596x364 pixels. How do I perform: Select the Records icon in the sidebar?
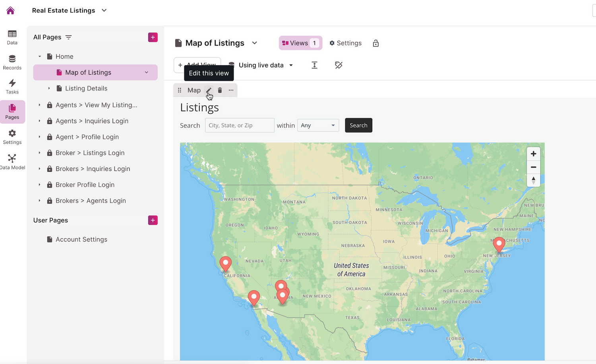point(12,62)
